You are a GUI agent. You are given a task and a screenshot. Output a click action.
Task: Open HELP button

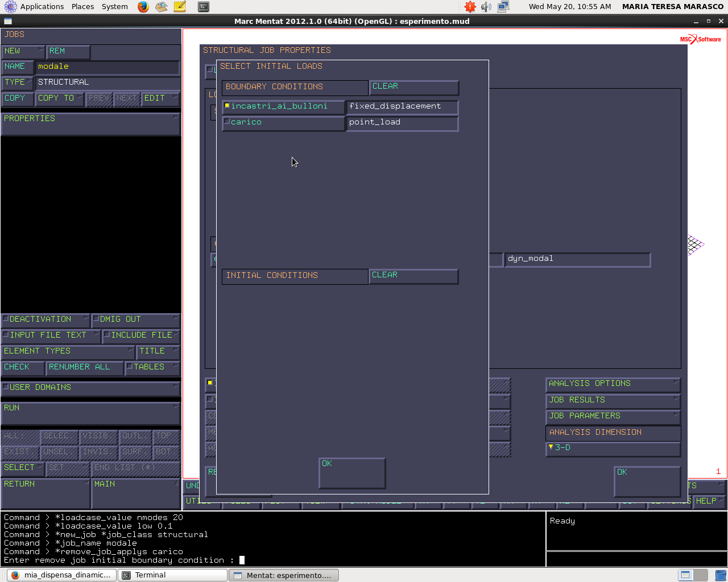709,501
